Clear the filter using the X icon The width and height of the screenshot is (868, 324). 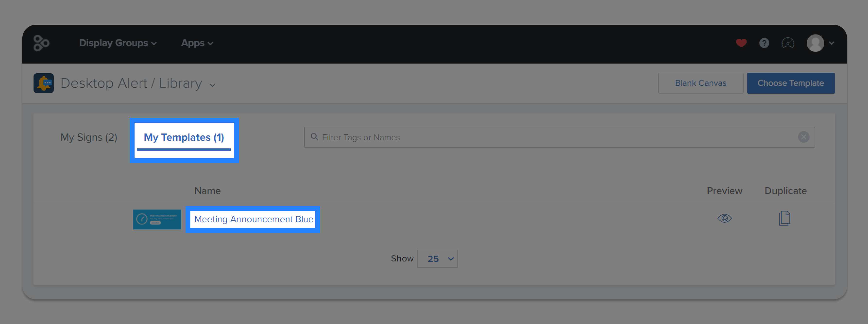click(804, 137)
